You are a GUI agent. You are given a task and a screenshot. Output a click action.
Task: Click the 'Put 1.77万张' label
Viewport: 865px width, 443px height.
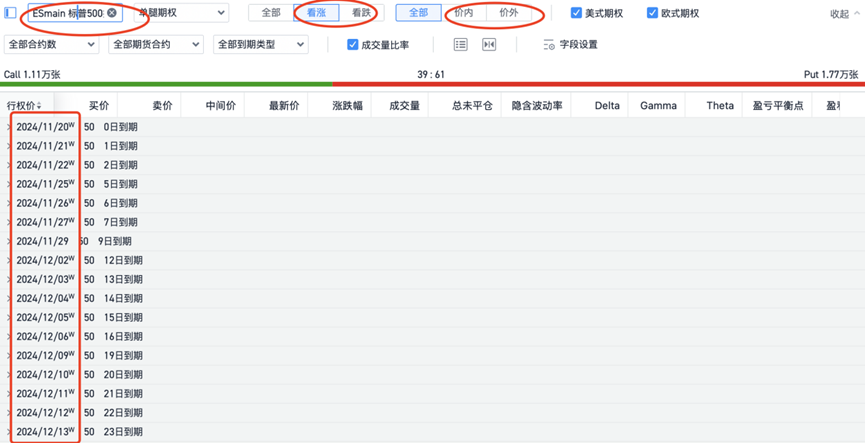tap(831, 74)
